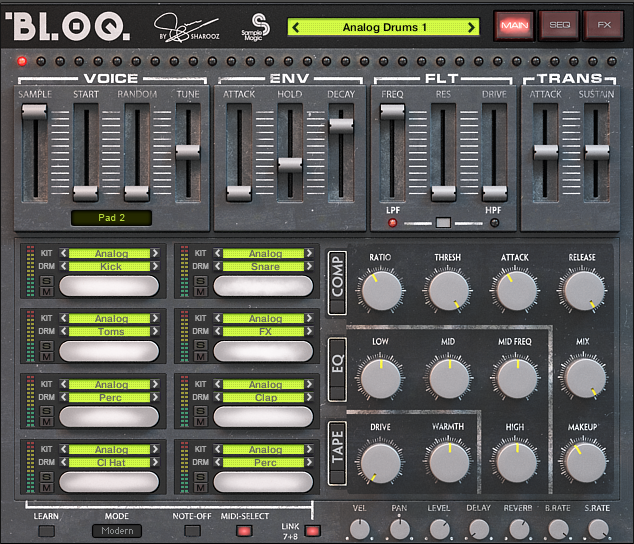634x544 pixels.
Task: Trigger the FX pad
Action: click(x=263, y=351)
